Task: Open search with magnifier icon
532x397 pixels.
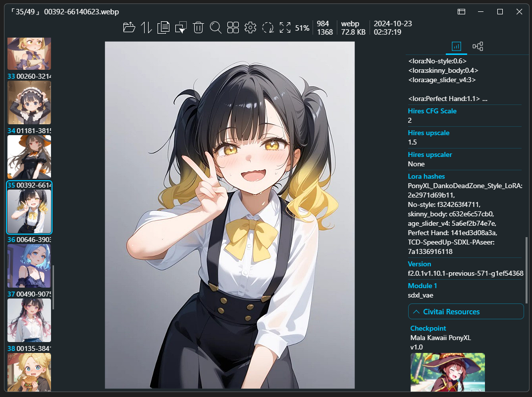Action: (215, 27)
